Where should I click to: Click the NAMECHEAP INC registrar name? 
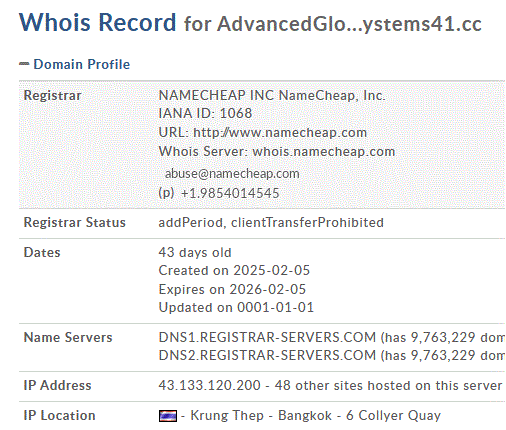pos(216,95)
